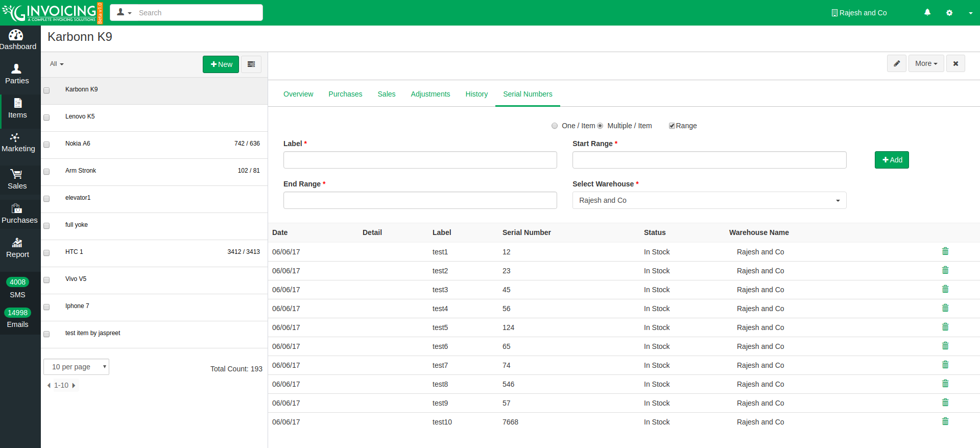This screenshot has height=448, width=980.
Task: Switch to the Purchases tab
Action: [x=345, y=94]
